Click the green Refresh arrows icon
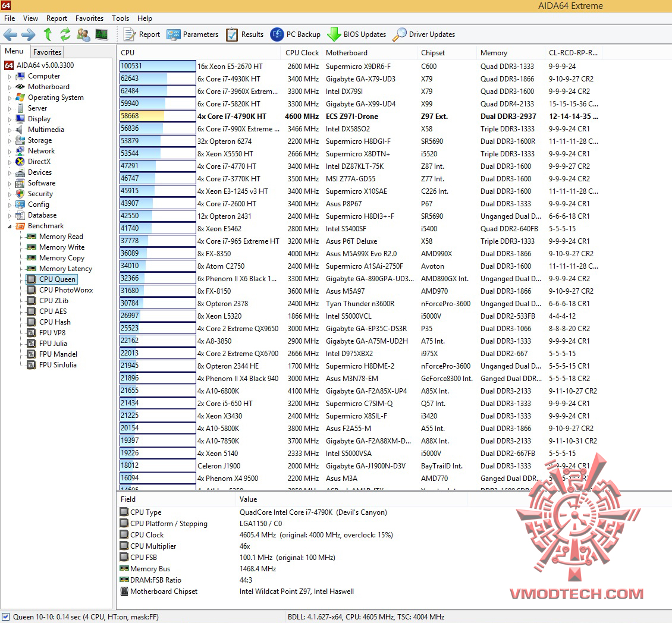 (65, 34)
